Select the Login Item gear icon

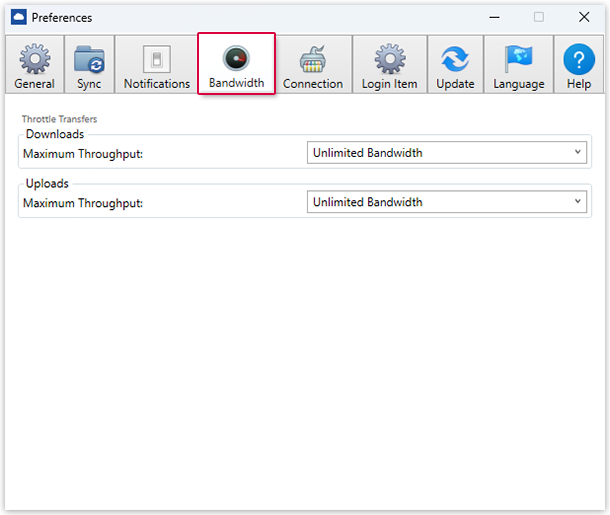tap(390, 59)
